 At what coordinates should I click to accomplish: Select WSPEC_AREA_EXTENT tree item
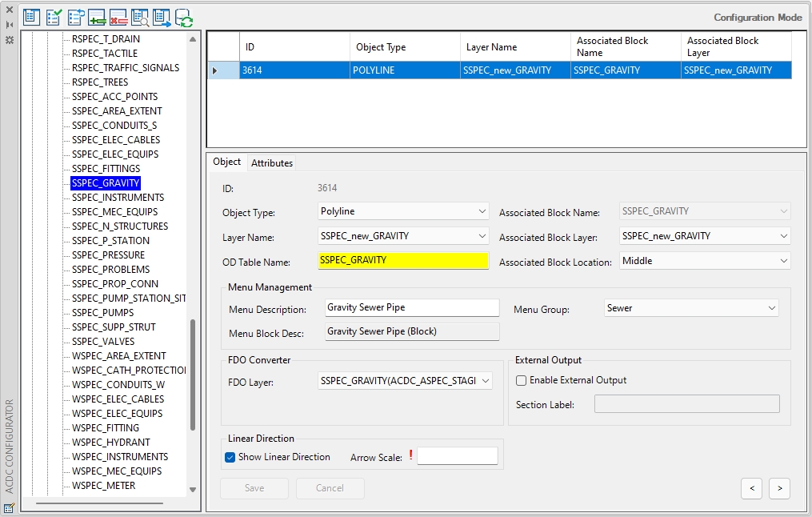click(x=118, y=356)
